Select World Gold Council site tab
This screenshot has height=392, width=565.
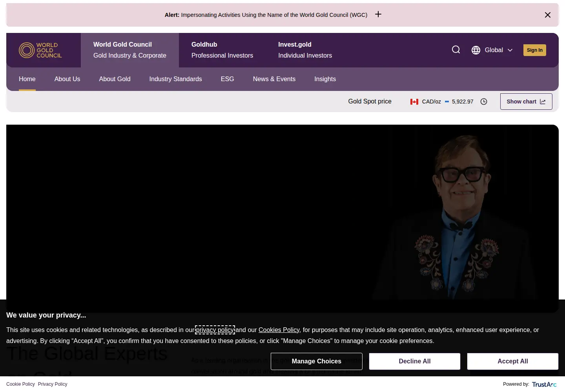point(130,50)
